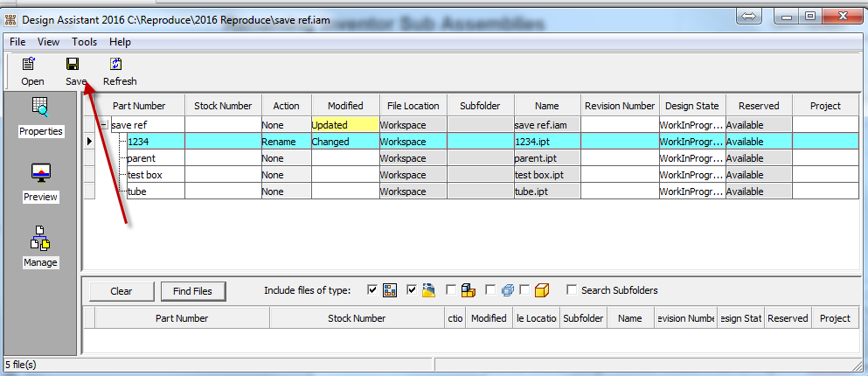Click the tube.ipt name cell
This screenshot has height=376, width=868.
point(547,191)
